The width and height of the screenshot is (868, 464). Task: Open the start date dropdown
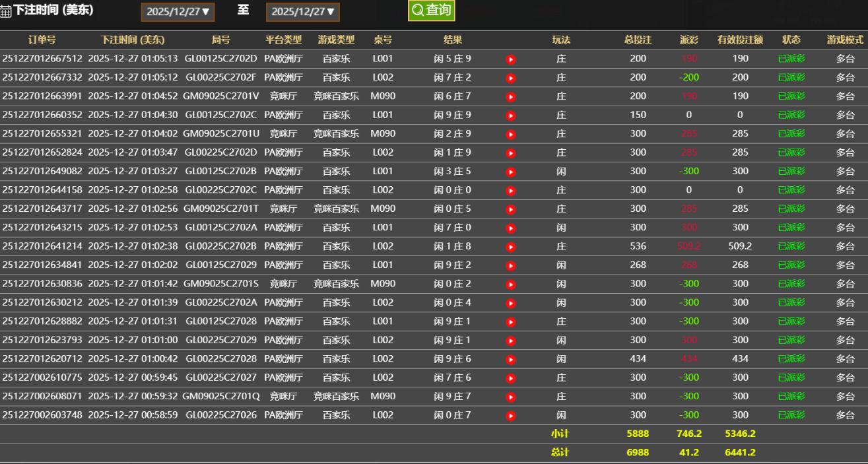point(178,12)
